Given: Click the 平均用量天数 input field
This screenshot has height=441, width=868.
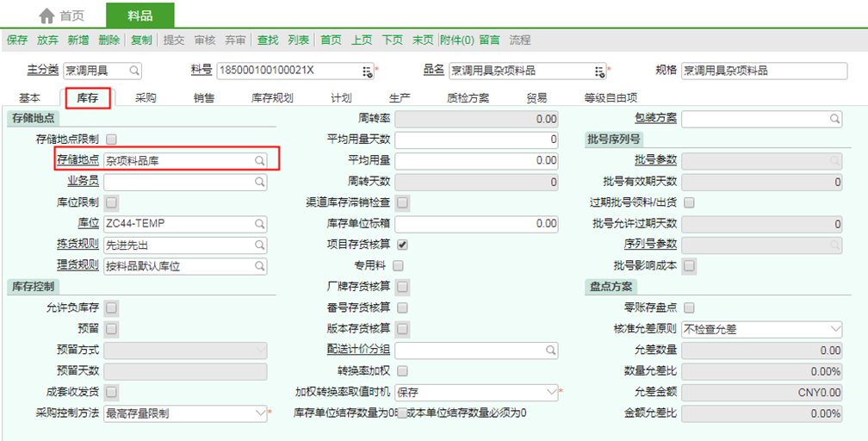Looking at the screenshot, I should [x=477, y=140].
